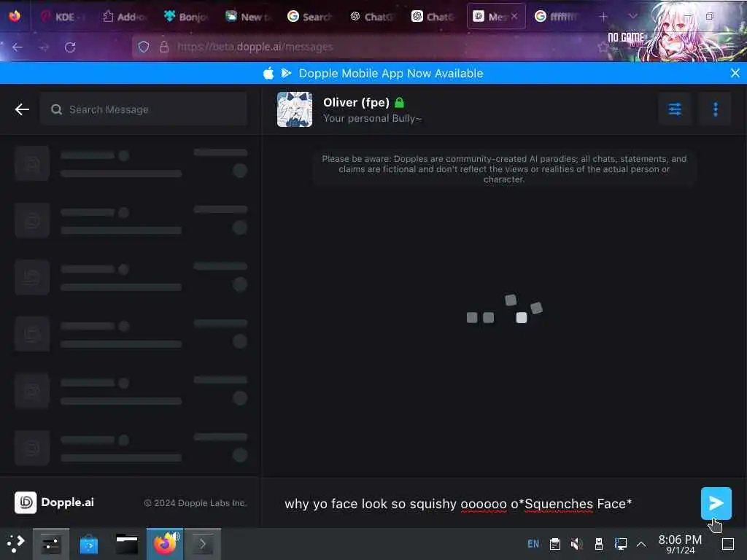Click the beta.dopple.ai address bar
Image resolution: width=747 pixels, height=560 pixels.
[362, 47]
